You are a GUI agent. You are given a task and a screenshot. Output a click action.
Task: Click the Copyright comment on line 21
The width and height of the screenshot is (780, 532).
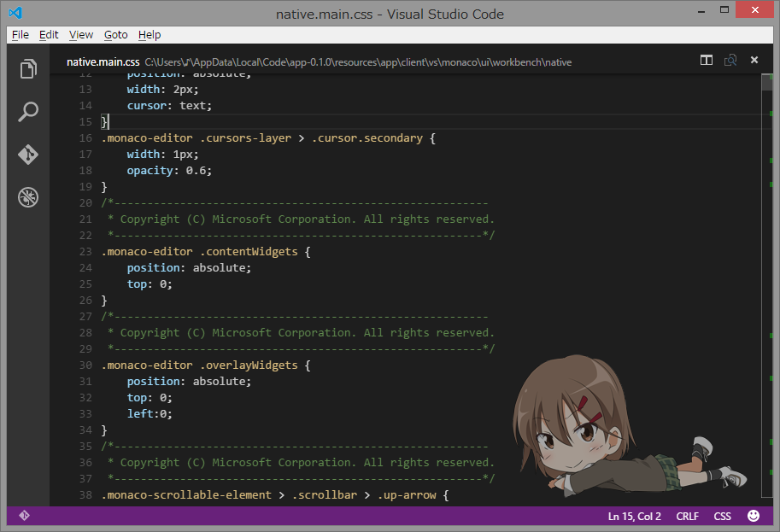(301, 219)
